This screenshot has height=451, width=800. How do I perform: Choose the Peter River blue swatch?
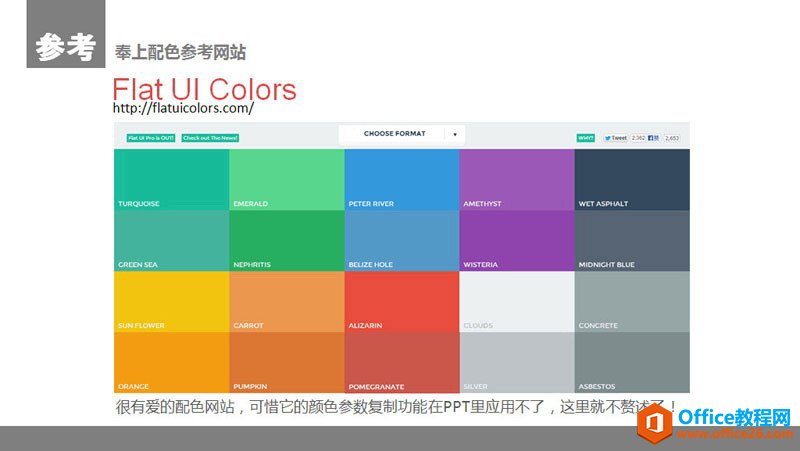pyautogui.click(x=401, y=178)
